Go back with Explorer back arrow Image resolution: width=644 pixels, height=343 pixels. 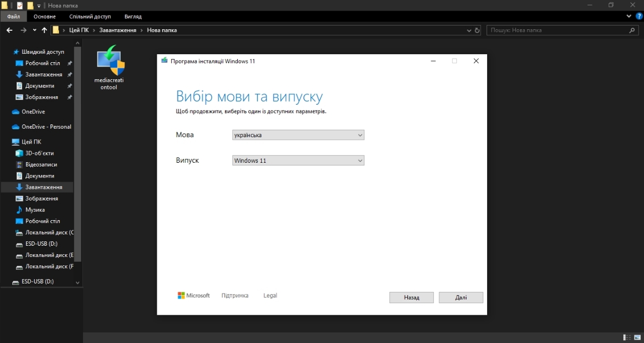tap(10, 30)
